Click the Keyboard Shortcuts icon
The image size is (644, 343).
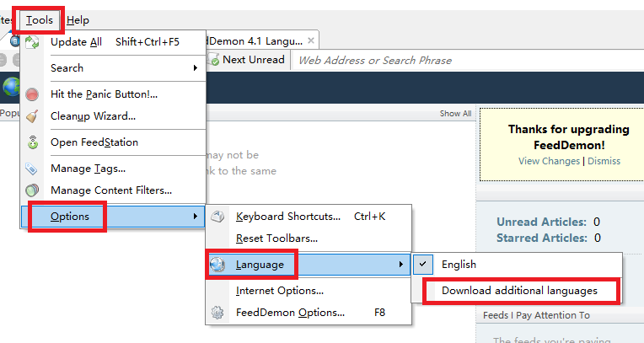218,217
